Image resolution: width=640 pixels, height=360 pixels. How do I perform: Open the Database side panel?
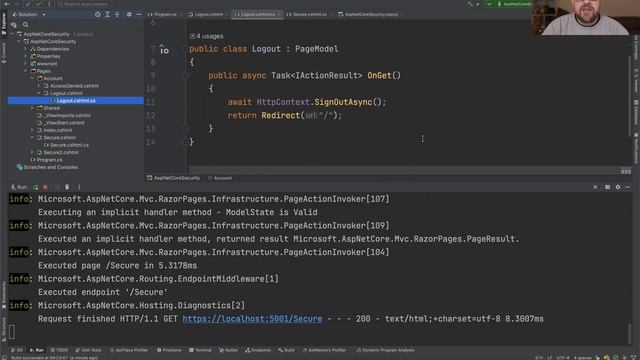[636, 112]
